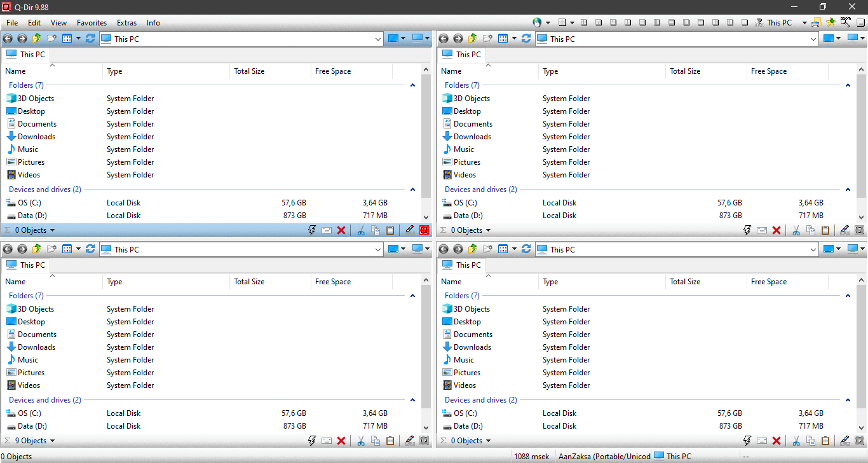Click the lightning bolt icon in the upper-left pane status bar
Image resolution: width=868 pixels, height=463 pixels.
312,230
